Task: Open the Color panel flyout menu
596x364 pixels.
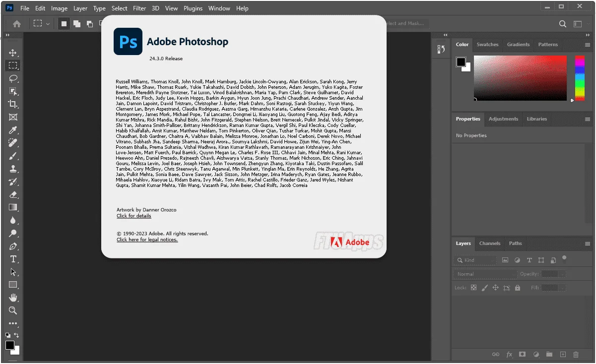Action: pyautogui.click(x=588, y=45)
